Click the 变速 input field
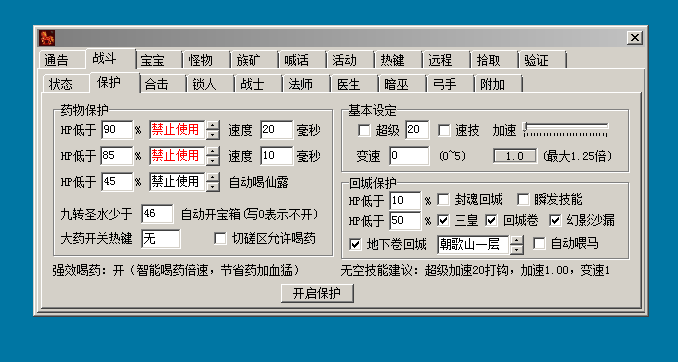The image size is (678, 362). [409, 156]
